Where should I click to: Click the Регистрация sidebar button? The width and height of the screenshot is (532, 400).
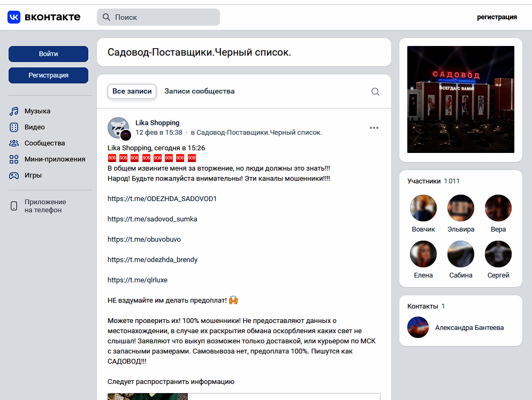(x=48, y=75)
